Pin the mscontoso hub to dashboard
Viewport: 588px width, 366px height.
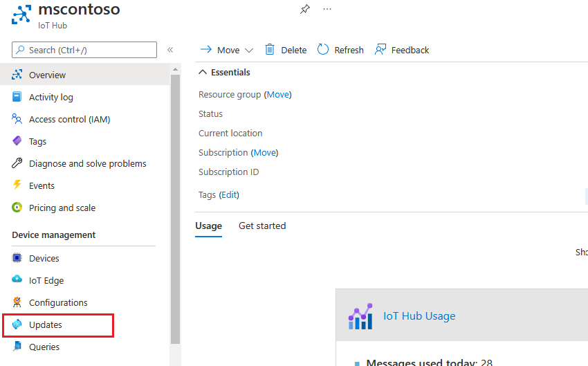[305, 9]
